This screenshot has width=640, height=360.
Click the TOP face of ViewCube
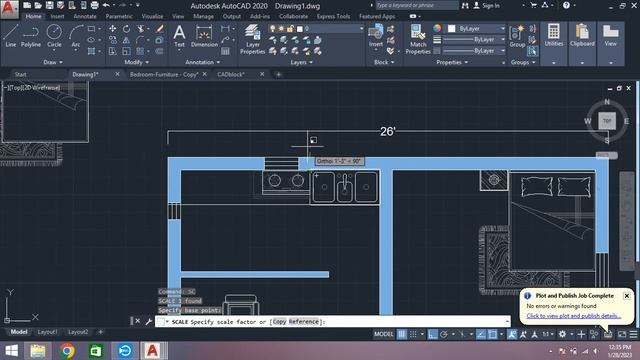(607, 121)
